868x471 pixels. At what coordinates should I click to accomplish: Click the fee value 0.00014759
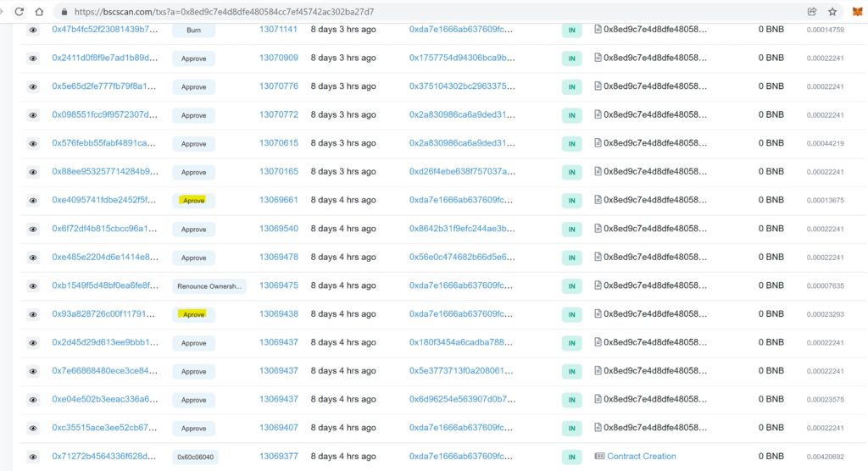826,30
